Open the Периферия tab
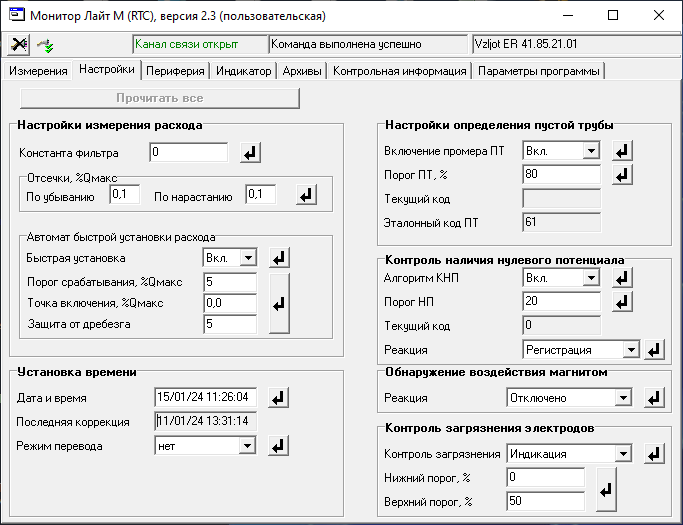This screenshot has height=525, width=683. pyautogui.click(x=175, y=71)
